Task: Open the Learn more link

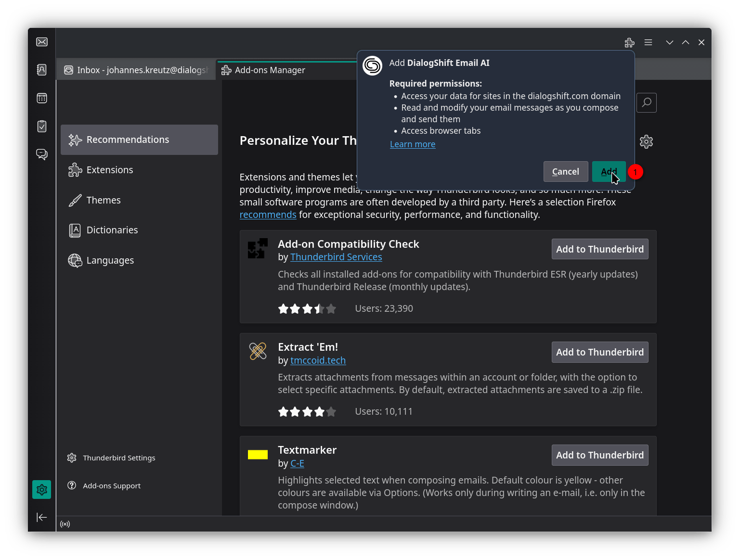Action: tap(413, 144)
